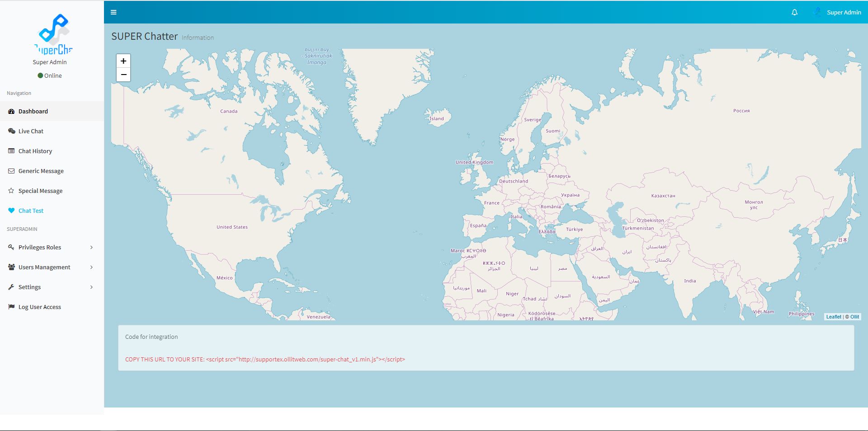The height and width of the screenshot is (431, 868).
Task: Open Chat History section
Action: (52, 151)
